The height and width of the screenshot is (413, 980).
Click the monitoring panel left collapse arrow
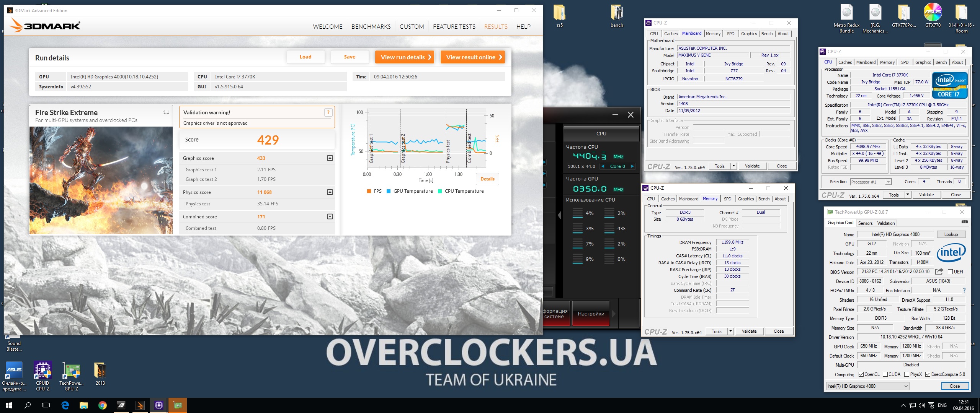click(x=559, y=215)
